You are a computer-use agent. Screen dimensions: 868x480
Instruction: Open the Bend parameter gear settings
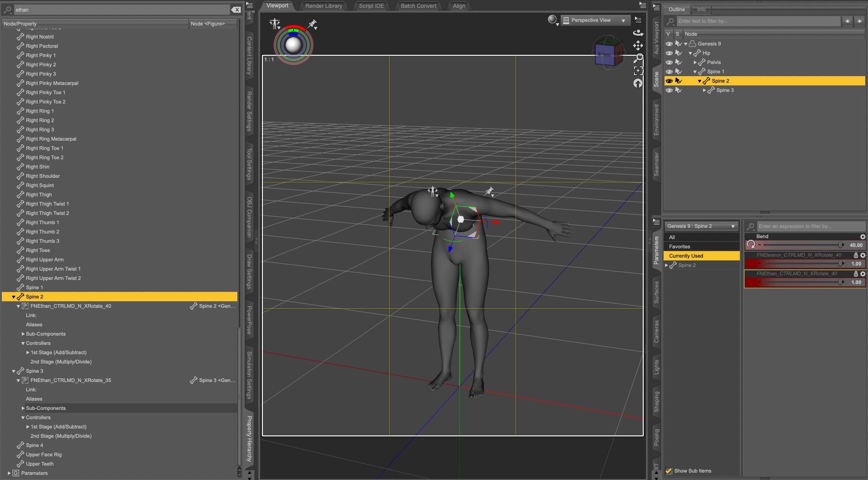(x=862, y=237)
